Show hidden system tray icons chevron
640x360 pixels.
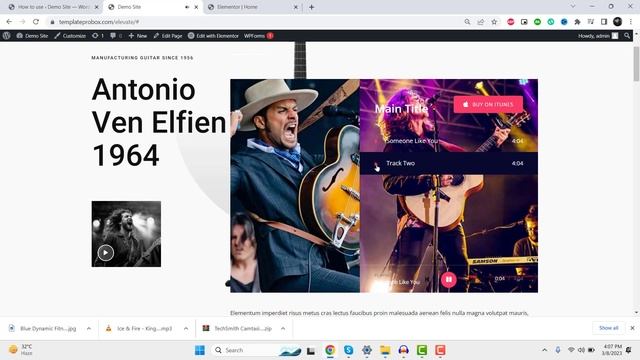coord(544,350)
